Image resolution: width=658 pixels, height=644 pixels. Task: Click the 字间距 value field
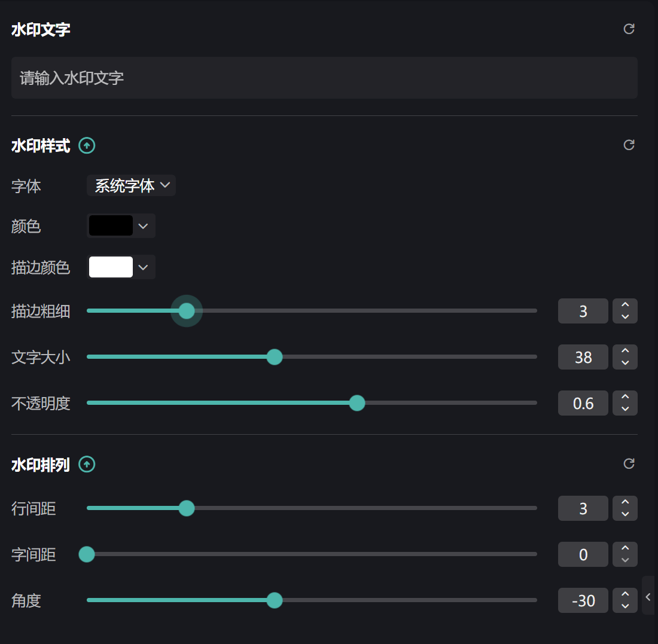point(583,555)
